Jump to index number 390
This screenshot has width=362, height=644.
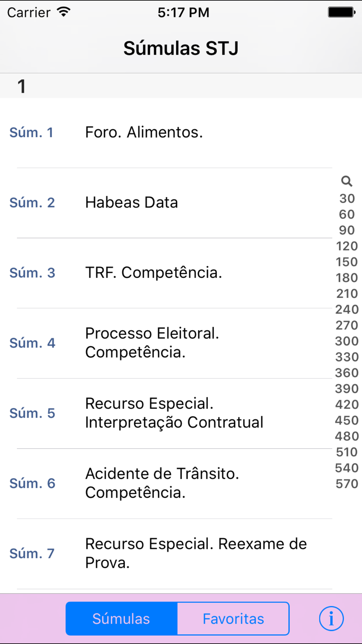click(347, 389)
